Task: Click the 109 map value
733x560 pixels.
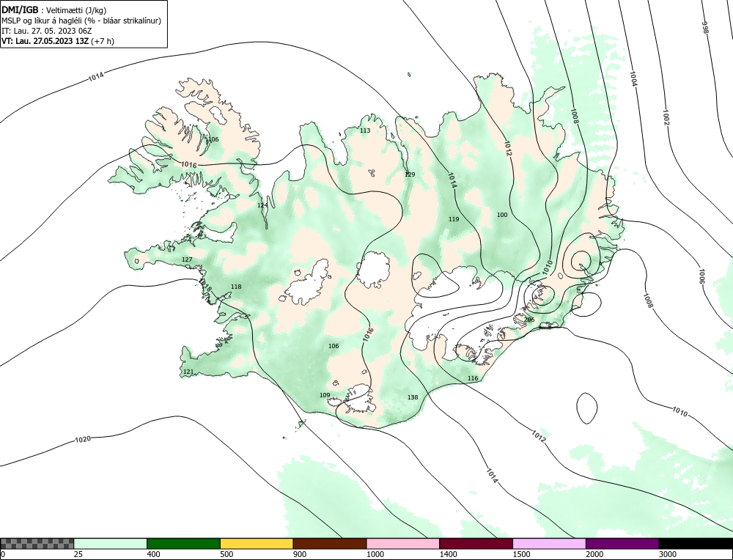Action: tap(325, 395)
